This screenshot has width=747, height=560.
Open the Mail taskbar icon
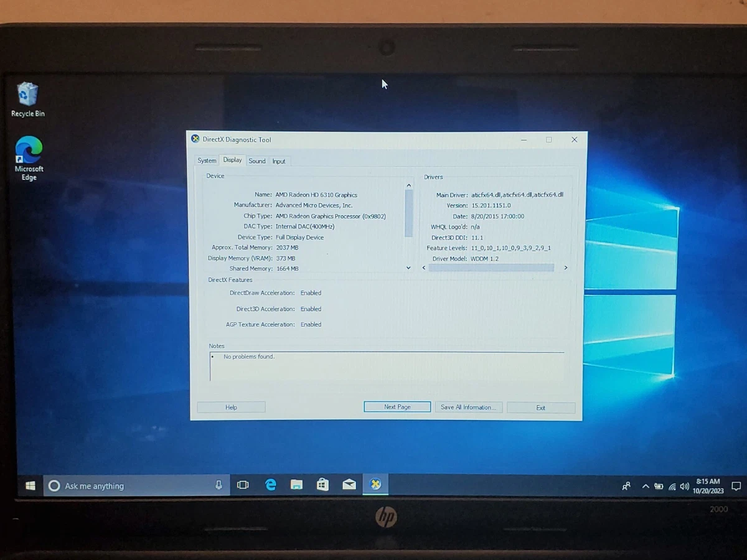point(349,485)
